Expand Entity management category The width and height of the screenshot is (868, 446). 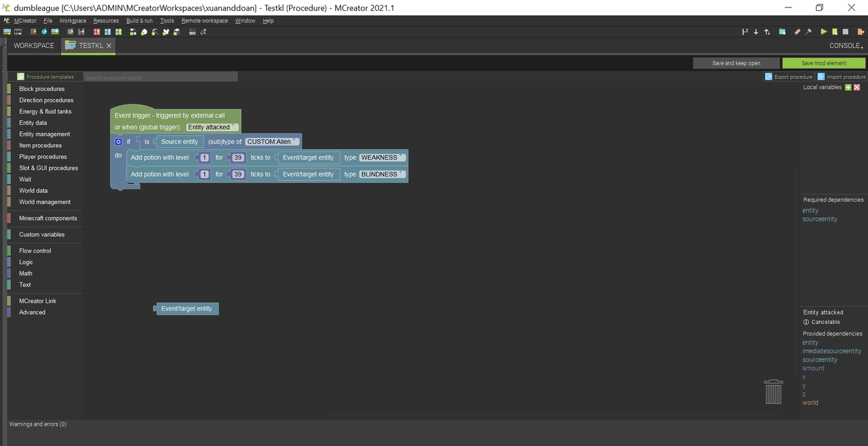click(44, 134)
